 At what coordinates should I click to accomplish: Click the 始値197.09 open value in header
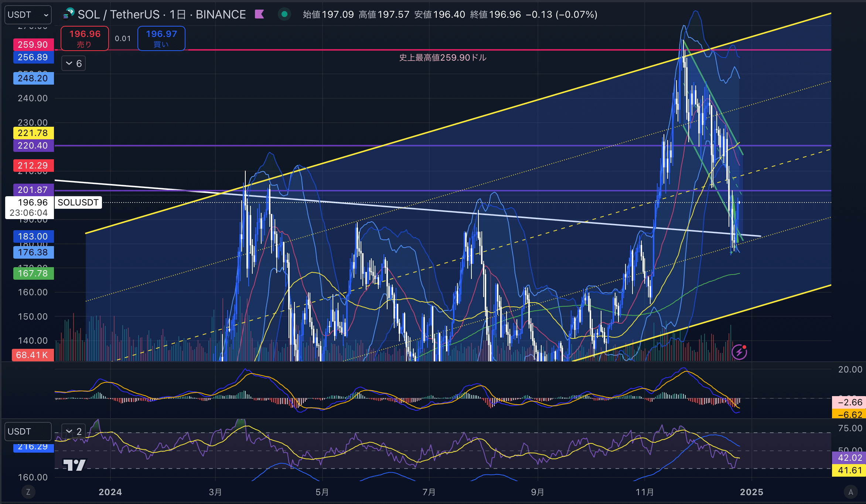pos(328,14)
